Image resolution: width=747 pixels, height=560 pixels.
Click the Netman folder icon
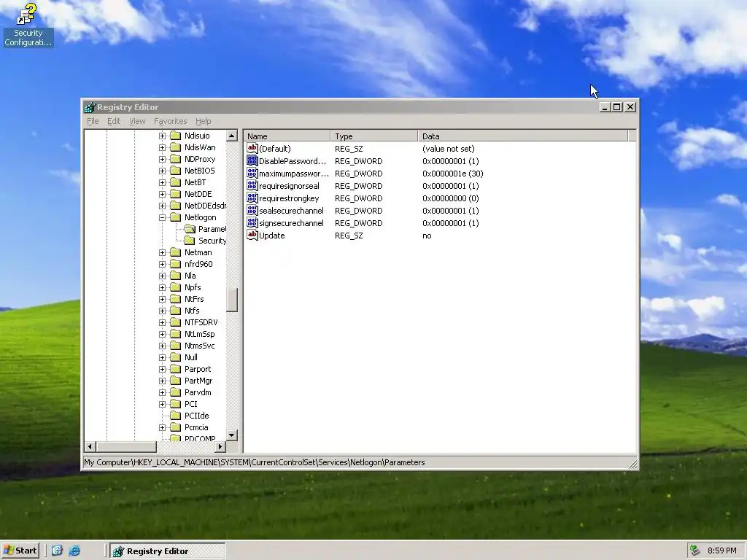176,252
